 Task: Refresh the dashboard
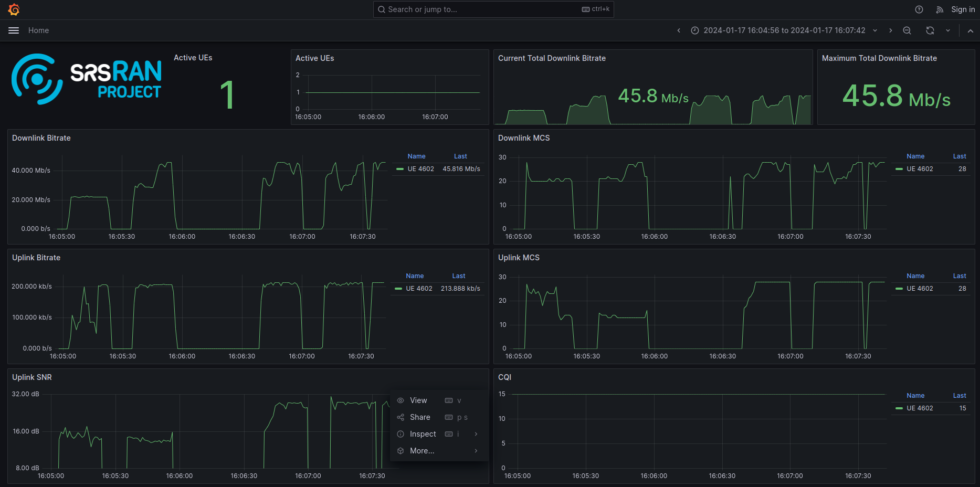point(930,30)
